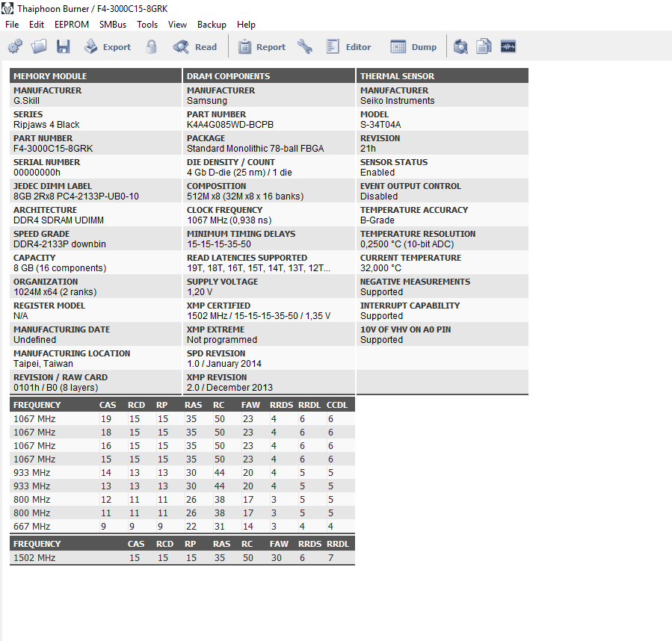Select the Ripjaws 4 Black series value
The image size is (672, 641).
pos(46,125)
